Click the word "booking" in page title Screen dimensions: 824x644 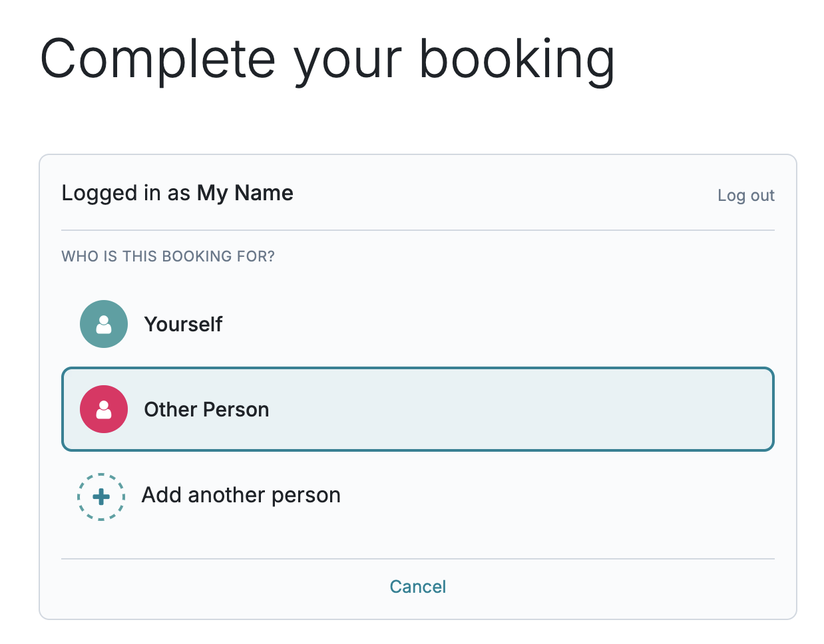[516, 59]
